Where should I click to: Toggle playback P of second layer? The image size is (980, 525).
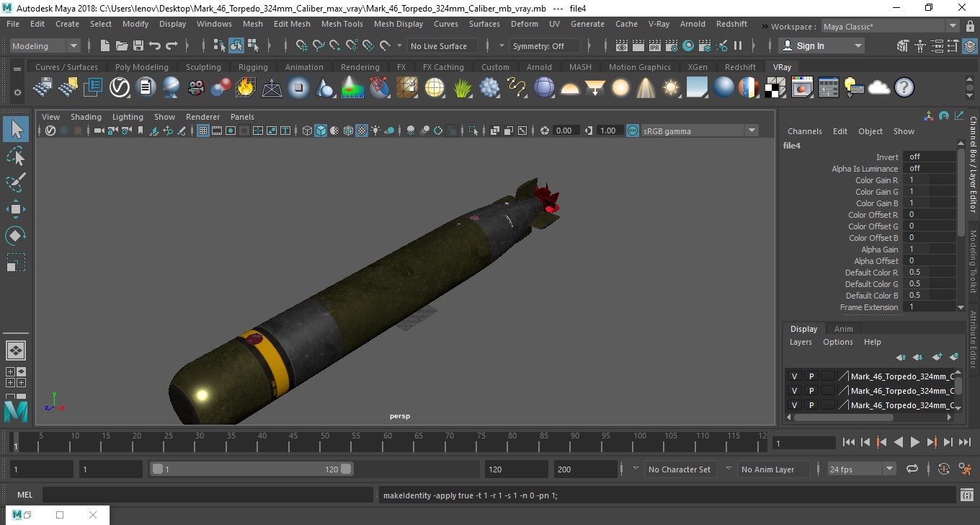click(811, 391)
